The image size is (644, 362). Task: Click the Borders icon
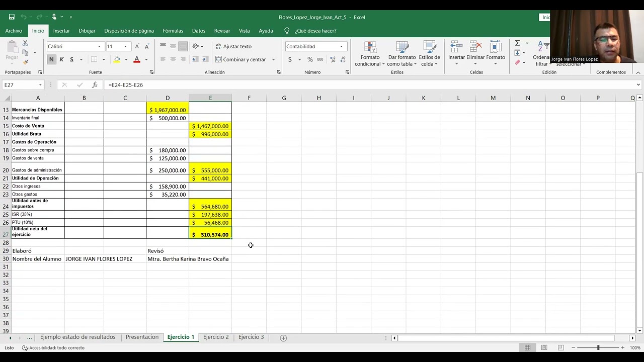pyautogui.click(x=94, y=59)
